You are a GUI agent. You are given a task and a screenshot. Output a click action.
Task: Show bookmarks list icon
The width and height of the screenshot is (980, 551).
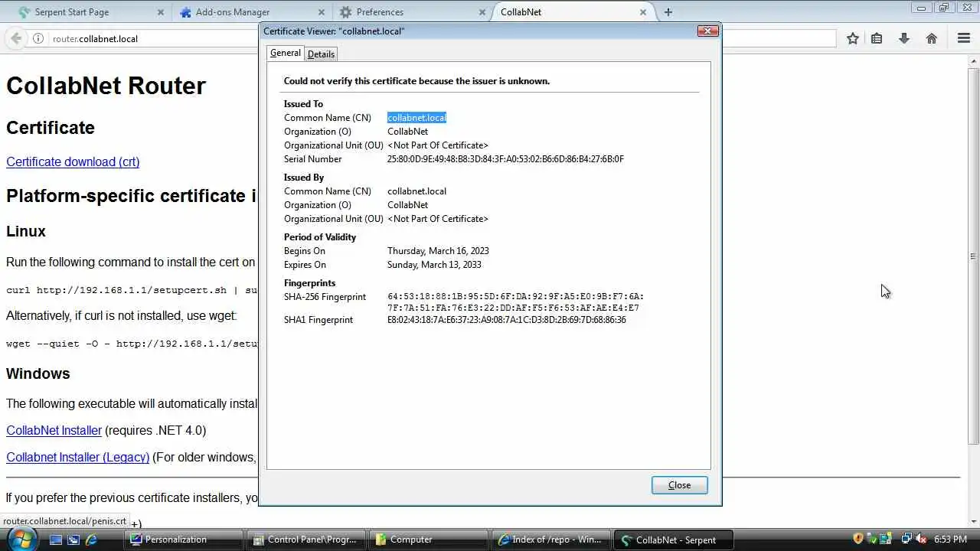point(877,38)
